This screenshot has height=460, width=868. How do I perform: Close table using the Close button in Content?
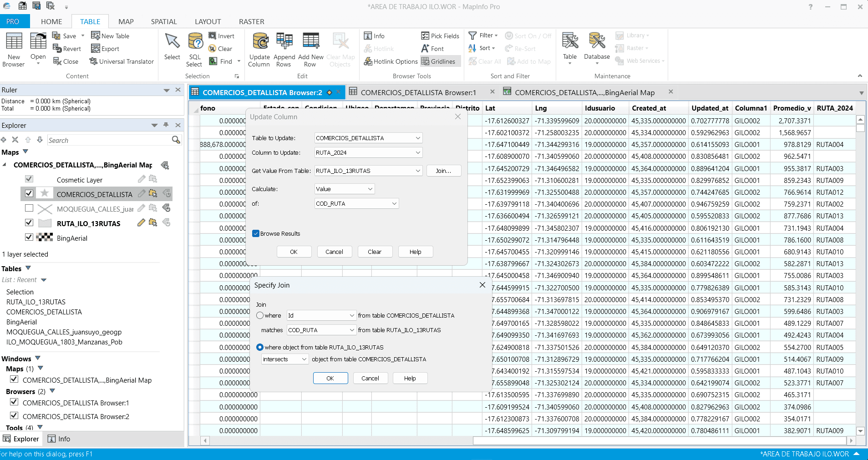(66, 61)
